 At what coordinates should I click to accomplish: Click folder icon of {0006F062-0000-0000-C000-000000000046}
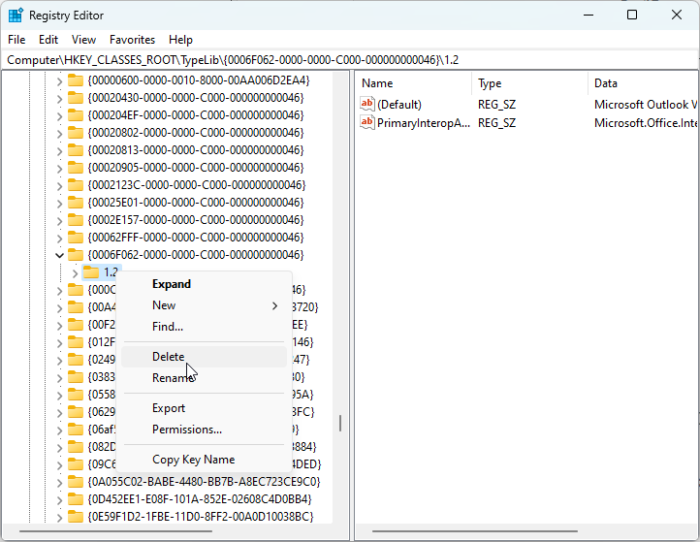click(75, 254)
